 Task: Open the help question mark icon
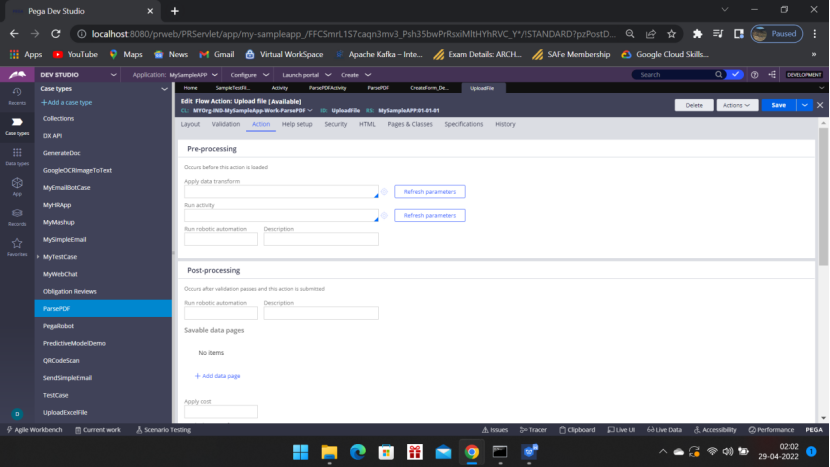coord(754,75)
